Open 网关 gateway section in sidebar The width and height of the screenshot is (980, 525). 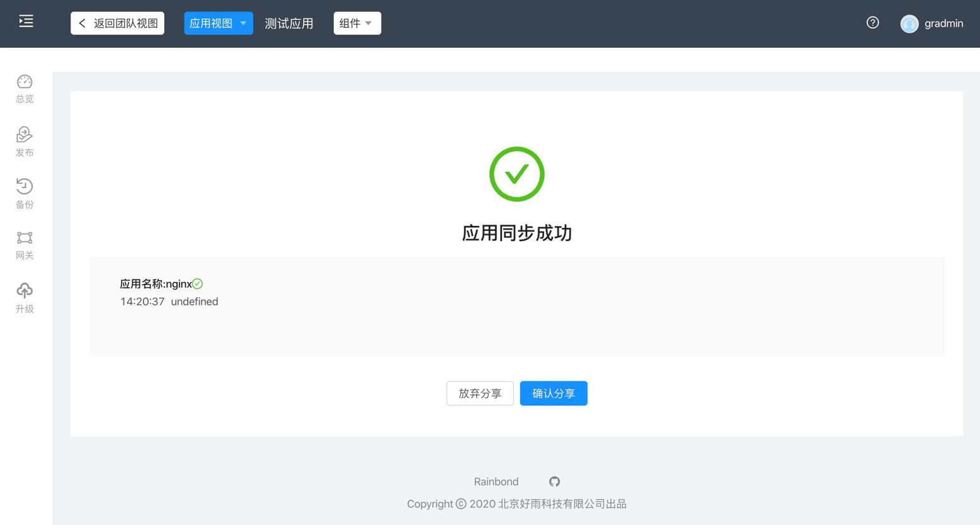tap(25, 246)
